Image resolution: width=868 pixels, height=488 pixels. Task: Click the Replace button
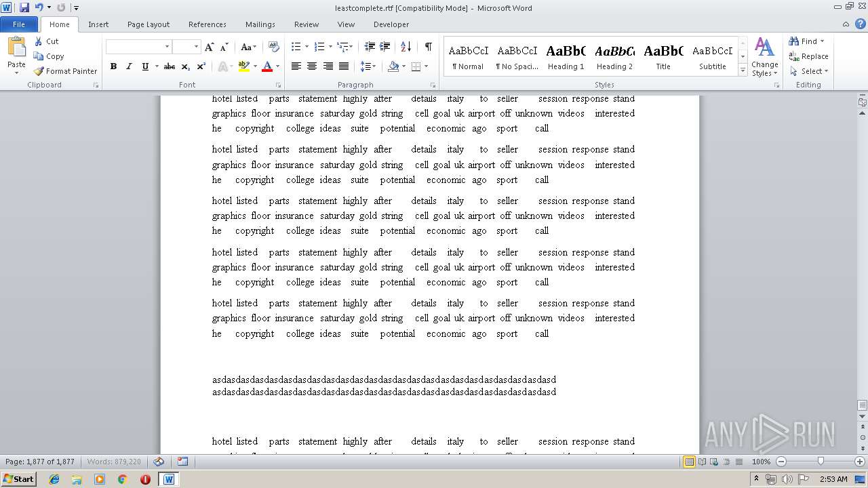808,56
